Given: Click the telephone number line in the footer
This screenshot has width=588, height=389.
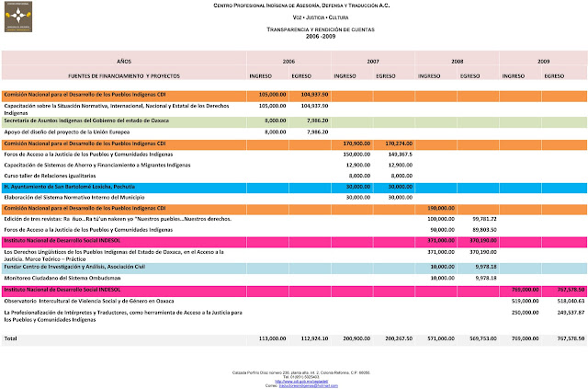Looking at the screenshot, I should pos(301,377).
